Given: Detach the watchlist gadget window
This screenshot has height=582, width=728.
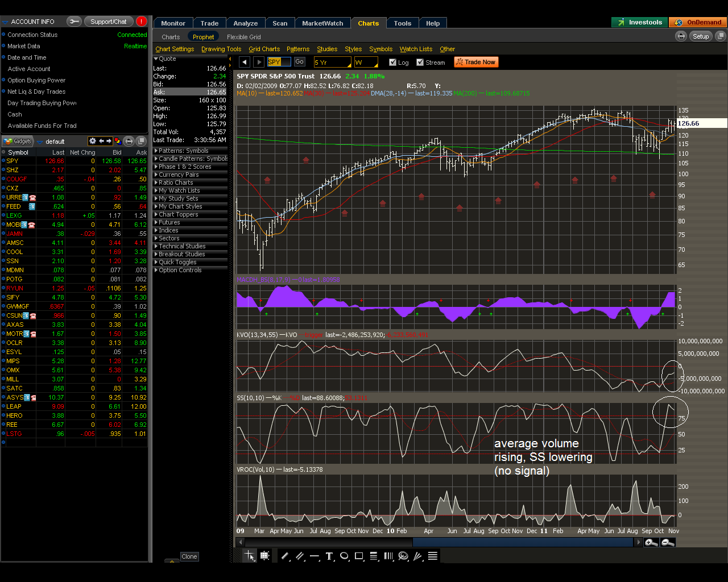Looking at the screenshot, I should point(141,141).
